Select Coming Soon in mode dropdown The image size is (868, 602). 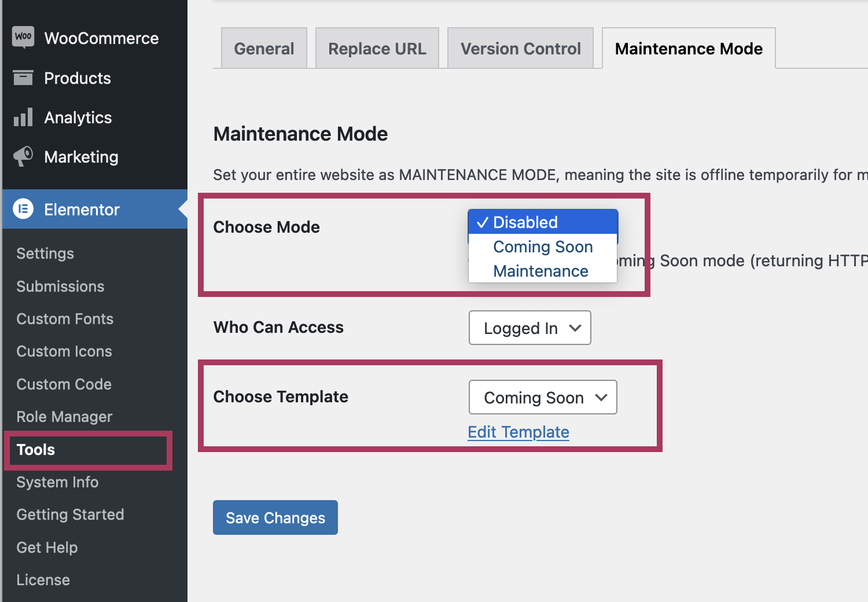(x=542, y=247)
